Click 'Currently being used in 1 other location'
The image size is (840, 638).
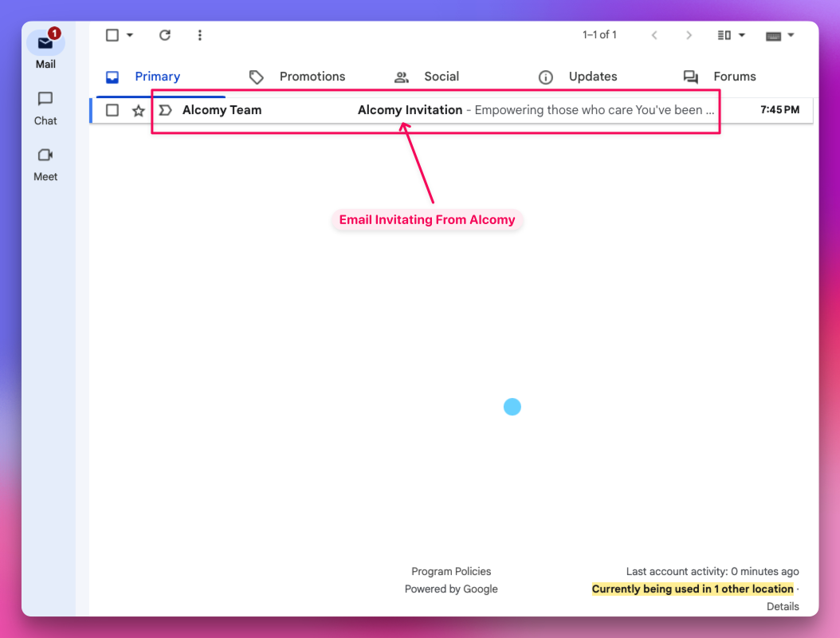coord(692,589)
